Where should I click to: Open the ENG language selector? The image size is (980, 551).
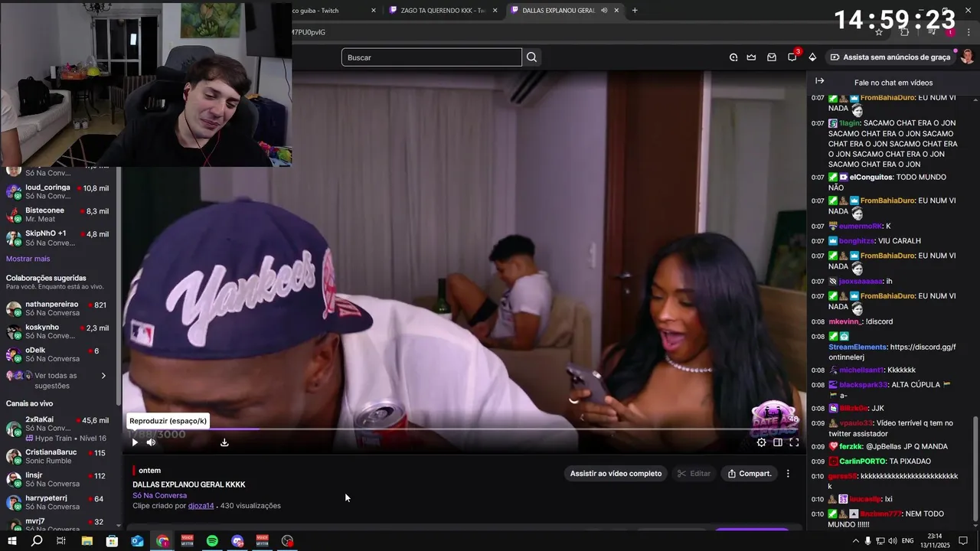click(x=908, y=541)
